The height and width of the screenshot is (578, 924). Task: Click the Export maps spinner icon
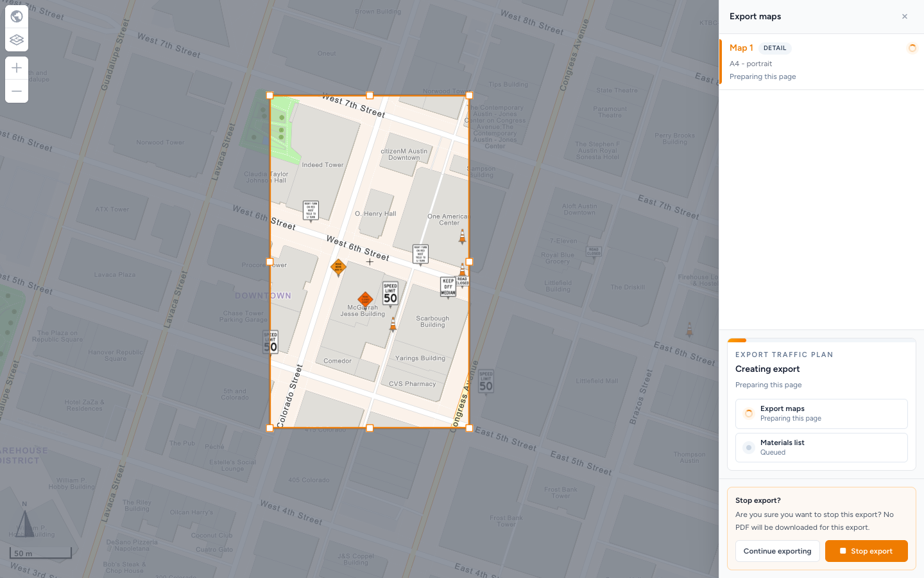(748, 414)
